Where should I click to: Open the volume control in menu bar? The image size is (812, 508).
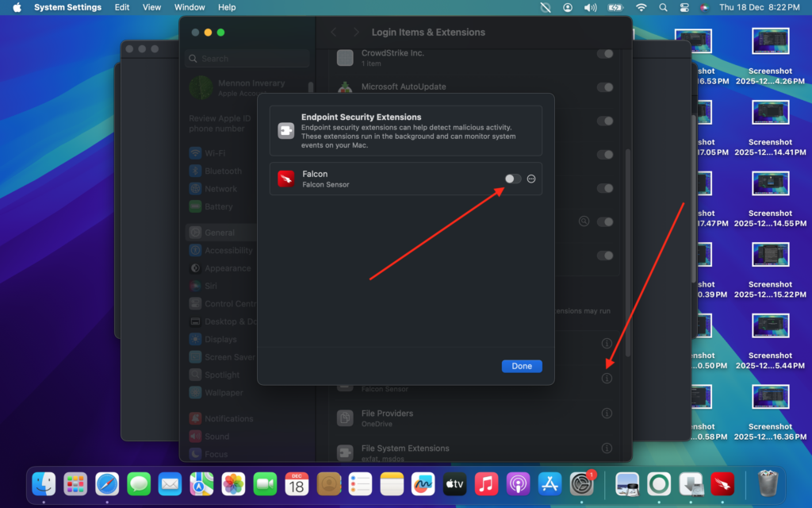590,7
